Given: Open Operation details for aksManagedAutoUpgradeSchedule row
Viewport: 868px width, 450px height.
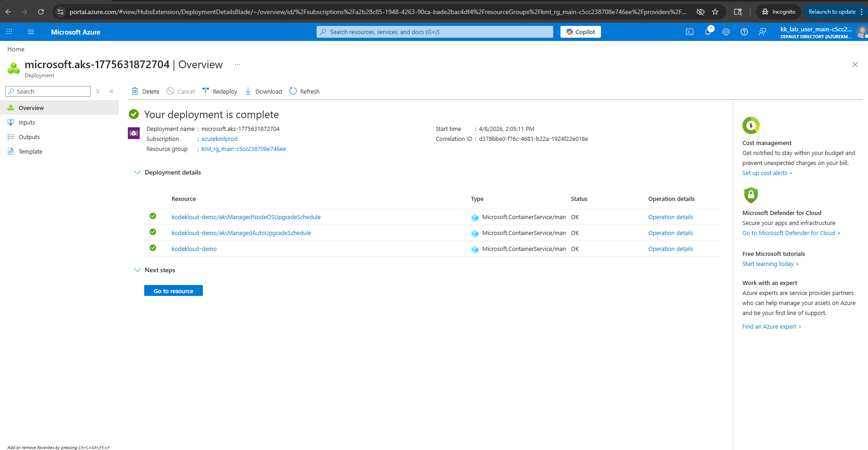Looking at the screenshot, I should point(671,233).
